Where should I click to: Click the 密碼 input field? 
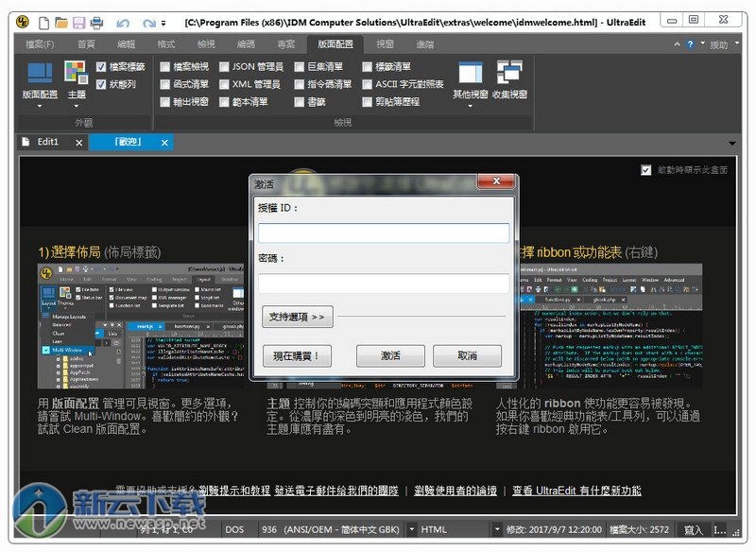point(384,284)
